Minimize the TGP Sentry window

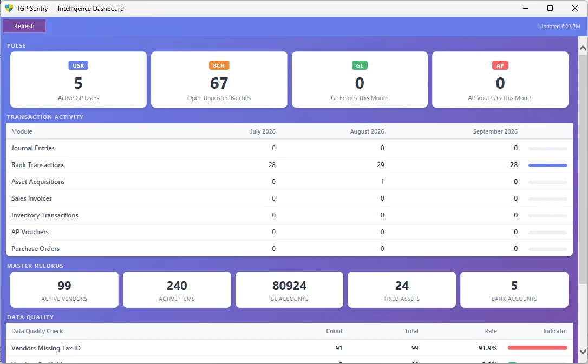pos(526,8)
